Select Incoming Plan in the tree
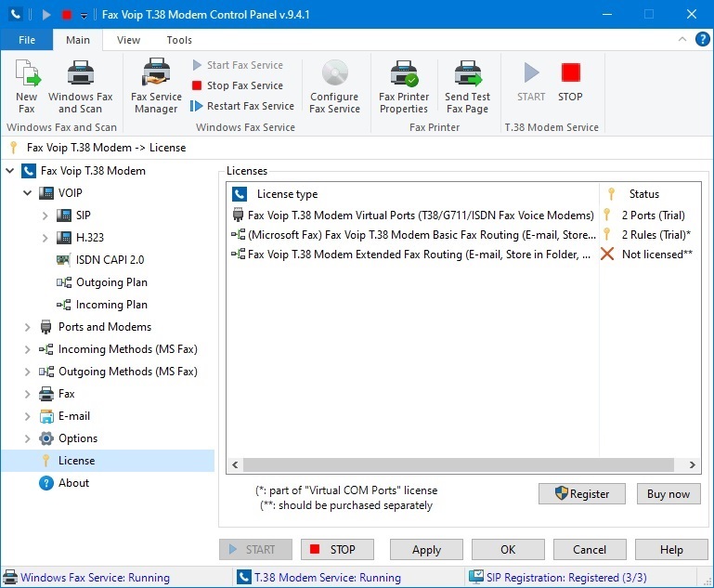Viewport: 714px width, 588px height. (111, 305)
